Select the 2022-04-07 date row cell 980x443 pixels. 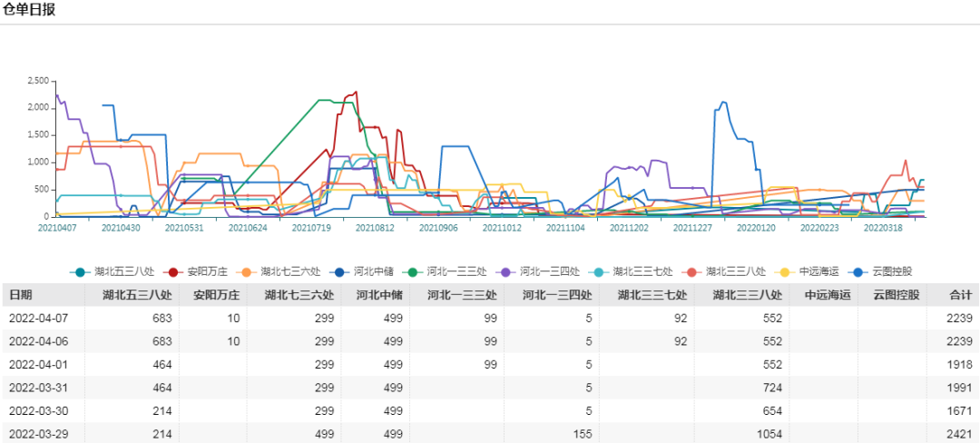(x=38, y=318)
